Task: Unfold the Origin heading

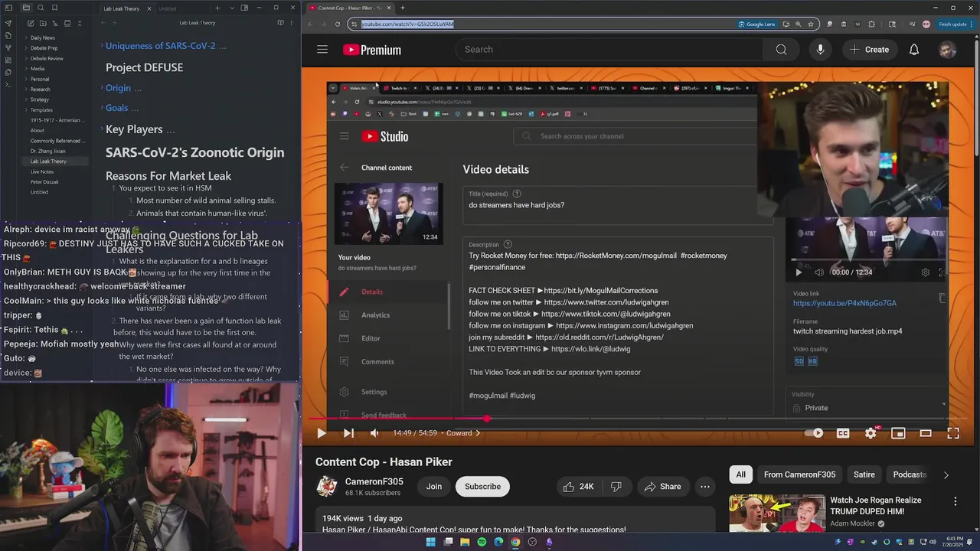Action: coord(102,88)
